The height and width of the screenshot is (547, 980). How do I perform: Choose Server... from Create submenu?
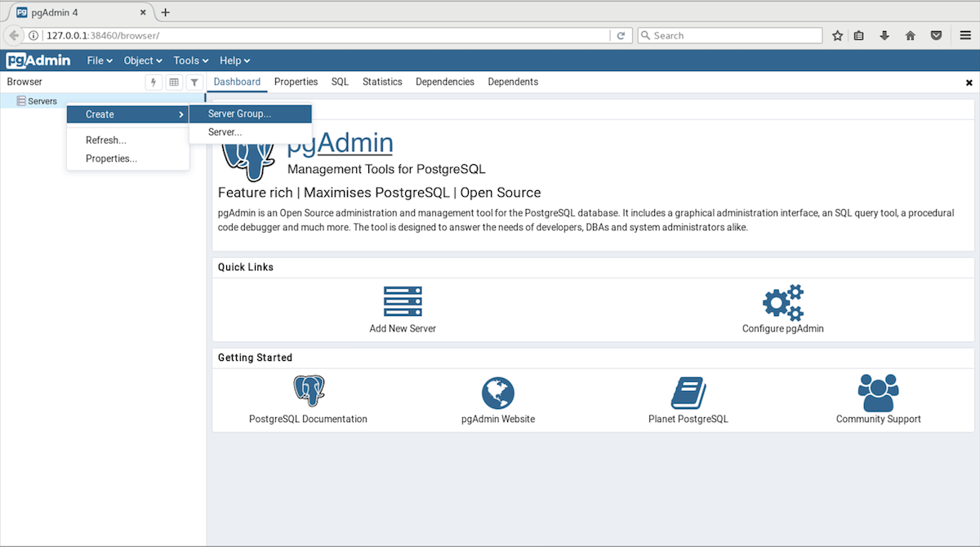pos(250,132)
